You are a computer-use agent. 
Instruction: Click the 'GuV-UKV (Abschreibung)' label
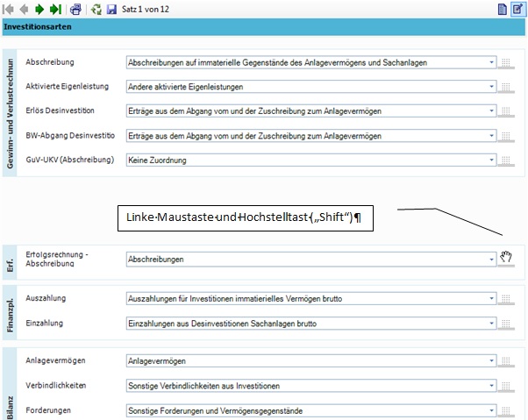pos(70,160)
